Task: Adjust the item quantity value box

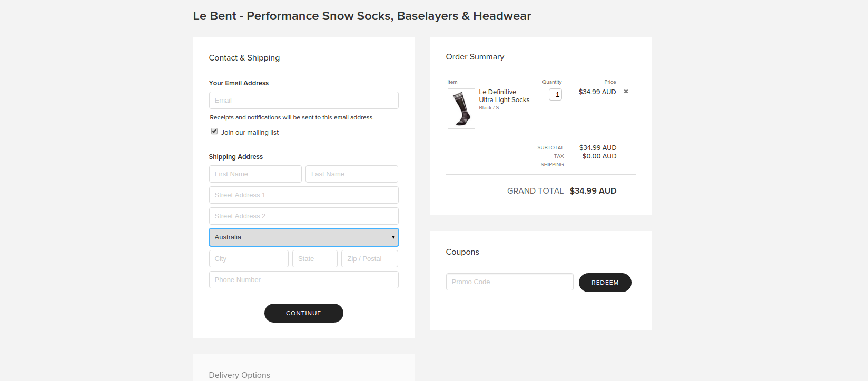Action: 555,94
